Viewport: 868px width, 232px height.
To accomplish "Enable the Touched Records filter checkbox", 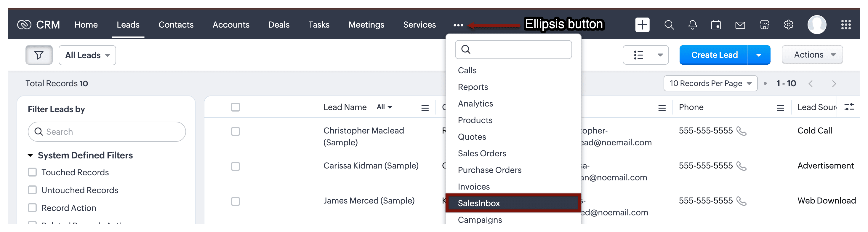I will point(32,172).
